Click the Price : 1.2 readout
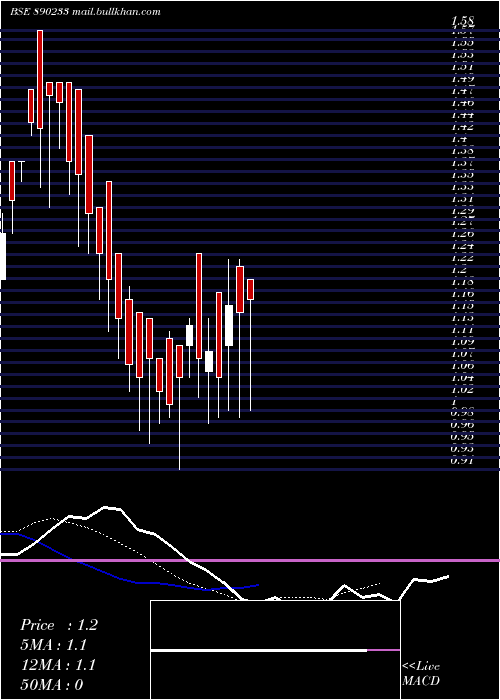Viewport: 500px width, 700px height. coord(59,625)
